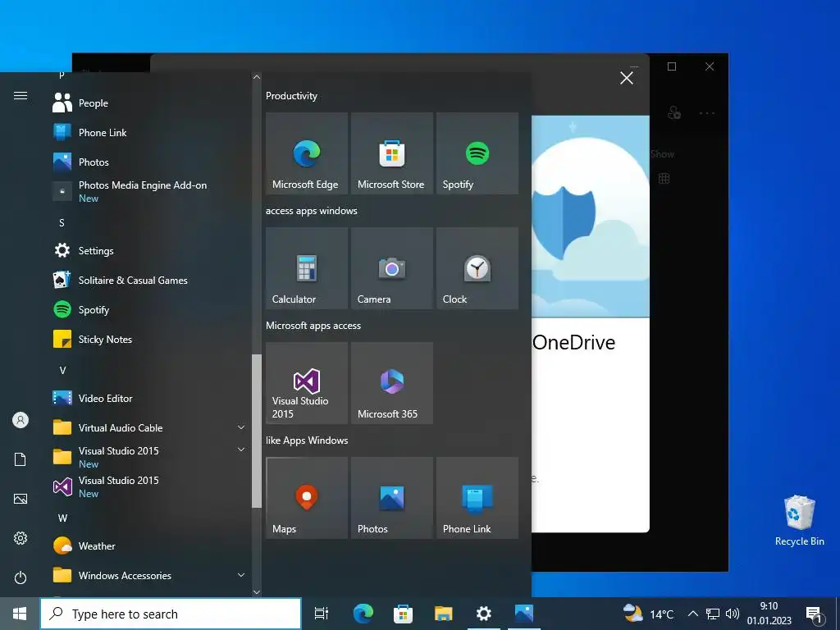This screenshot has width=840, height=630.
Task: Open the Clock tile
Action: pyautogui.click(x=477, y=268)
